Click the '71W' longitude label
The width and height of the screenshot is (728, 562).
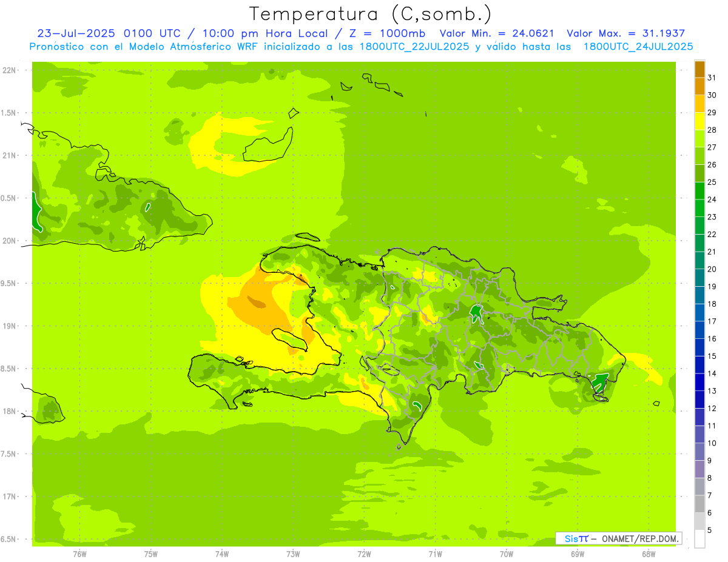(435, 554)
